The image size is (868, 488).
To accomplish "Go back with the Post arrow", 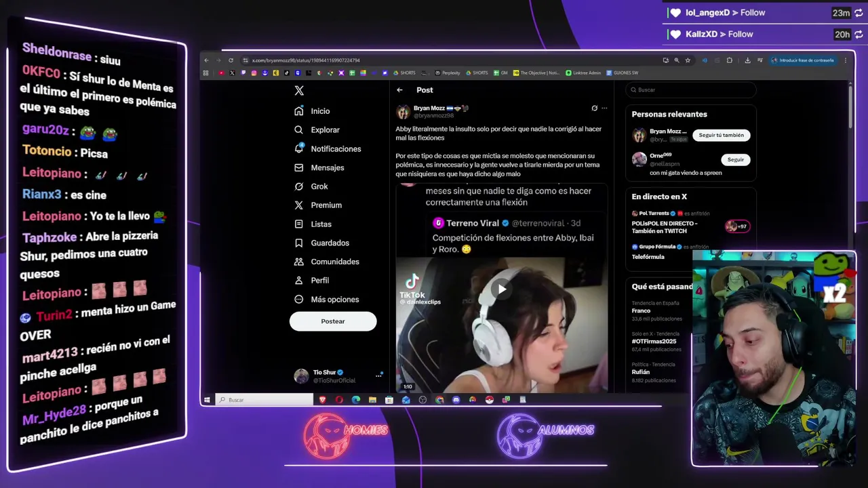I will coord(399,90).
